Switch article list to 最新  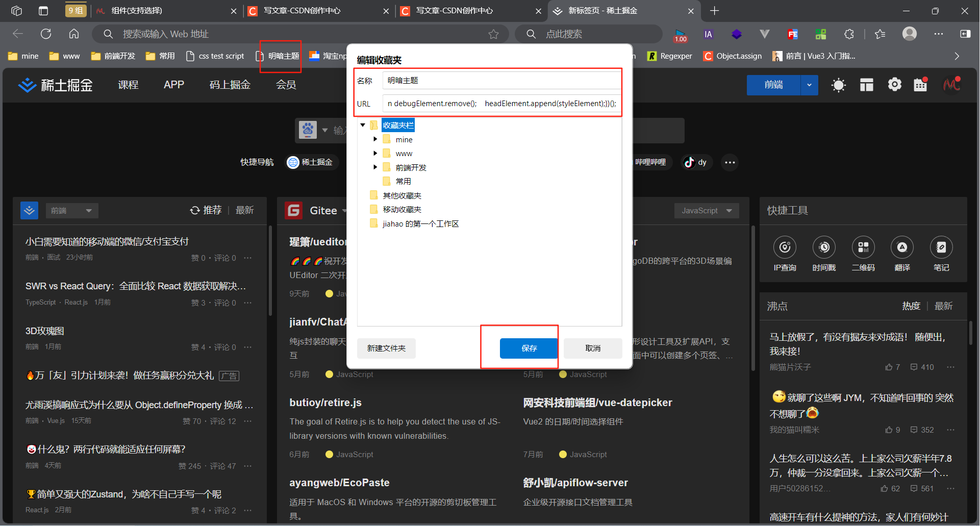[x=245, y=210]
